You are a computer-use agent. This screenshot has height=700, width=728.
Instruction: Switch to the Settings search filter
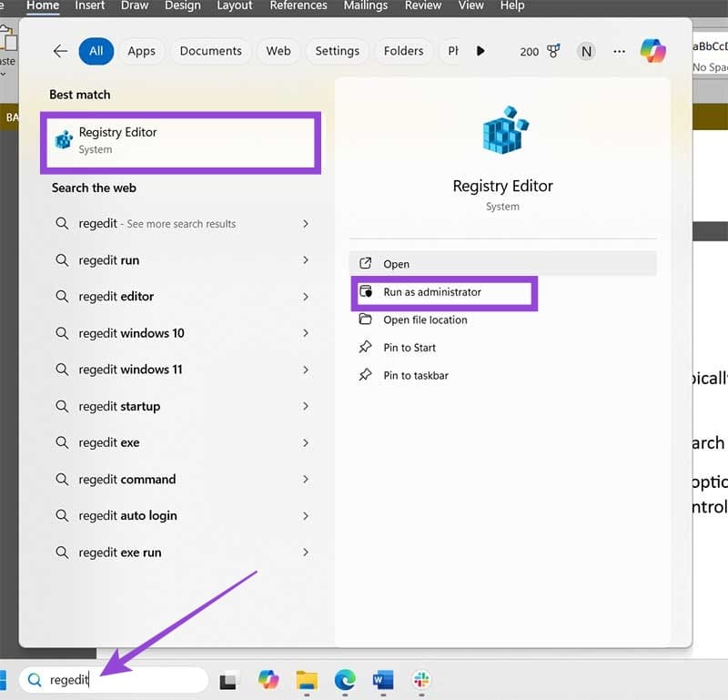click(x=337, y=51)
